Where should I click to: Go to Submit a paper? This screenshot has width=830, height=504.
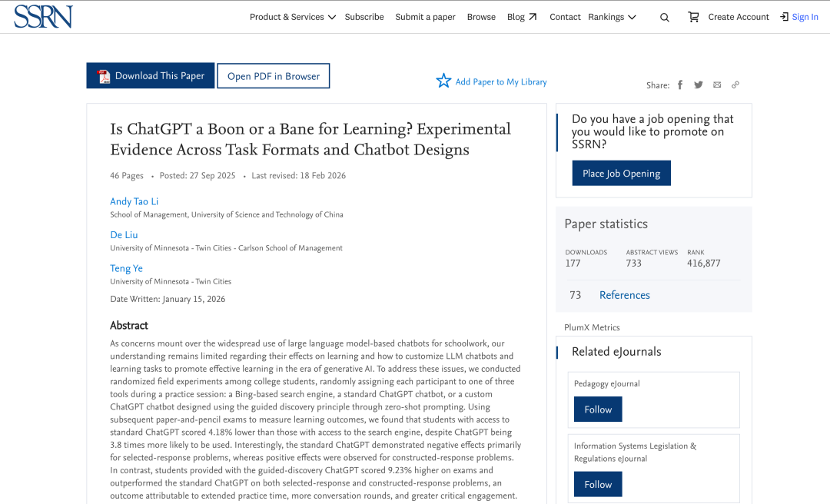pos(425,17)
